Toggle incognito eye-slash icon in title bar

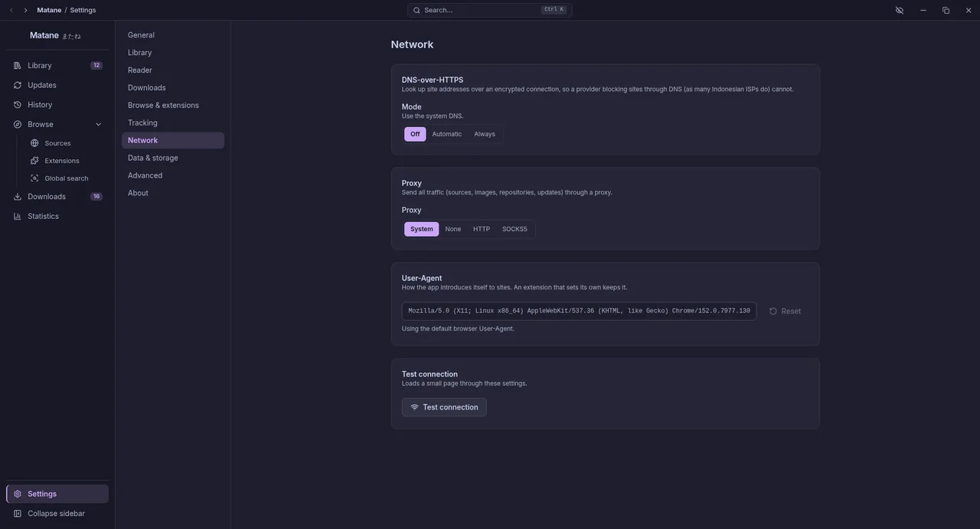click(900, 10)
